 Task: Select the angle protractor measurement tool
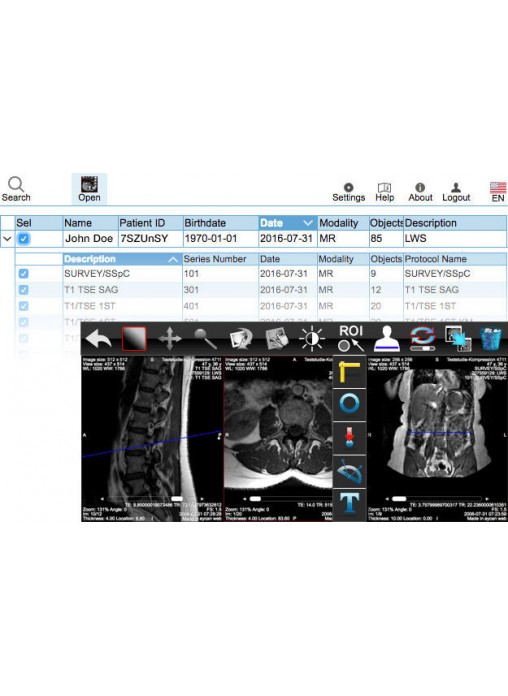349,471
